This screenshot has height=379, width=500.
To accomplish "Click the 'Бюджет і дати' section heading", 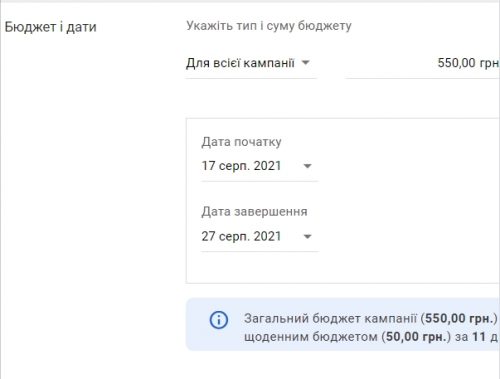I will pos(51,27).
